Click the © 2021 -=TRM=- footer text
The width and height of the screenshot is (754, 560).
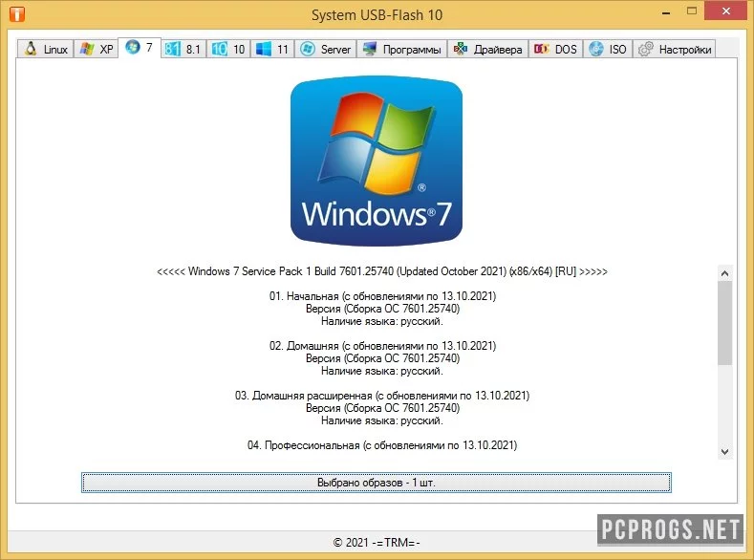point(377,542)
